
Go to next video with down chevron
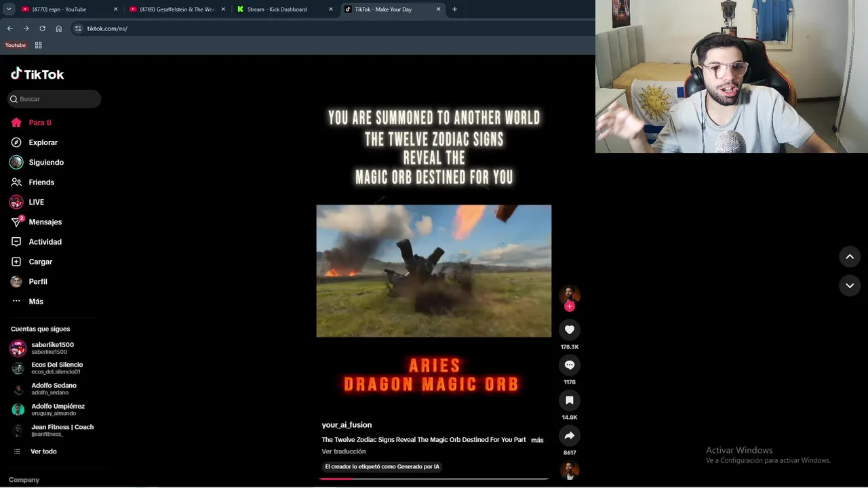(850, 285)
